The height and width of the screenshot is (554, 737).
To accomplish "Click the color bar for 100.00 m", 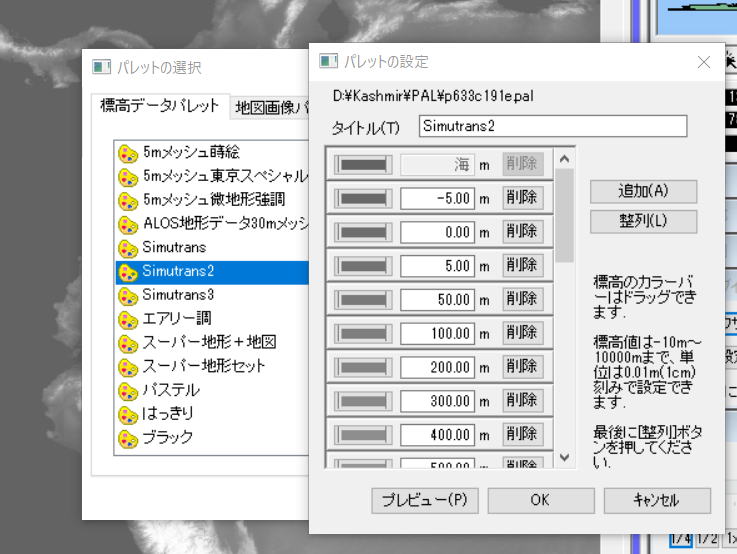I will (364, 333).
